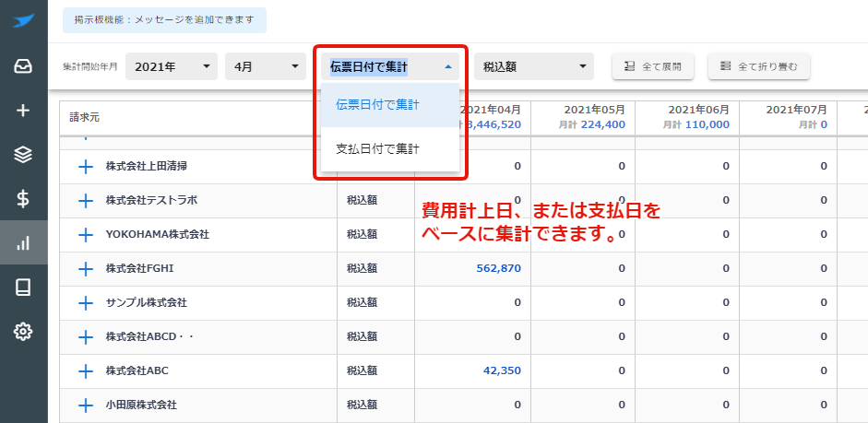
Task: Click the 全て展開 button
Action: [x=653, y=67]
